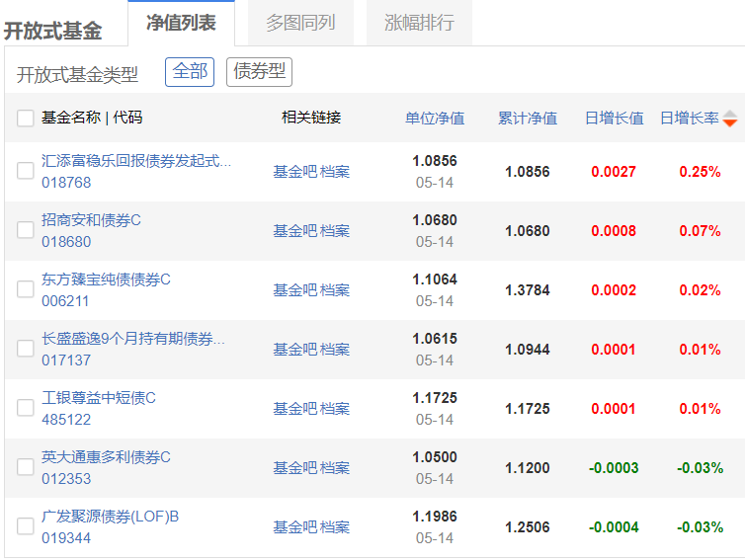745x560 pixels.
Task: Tick the select-all checkbox in the header
Action: (25, 118)
